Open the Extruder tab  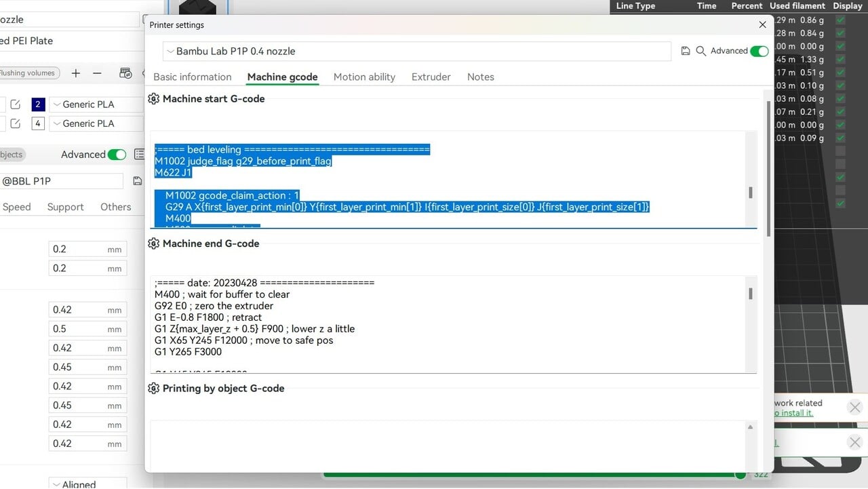coord(431,77)
